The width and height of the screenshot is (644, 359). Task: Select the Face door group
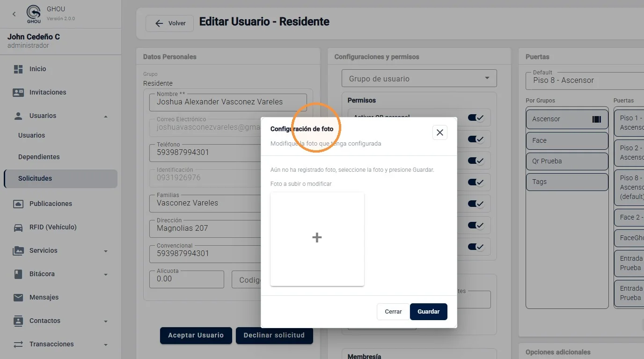pos(567,140)
